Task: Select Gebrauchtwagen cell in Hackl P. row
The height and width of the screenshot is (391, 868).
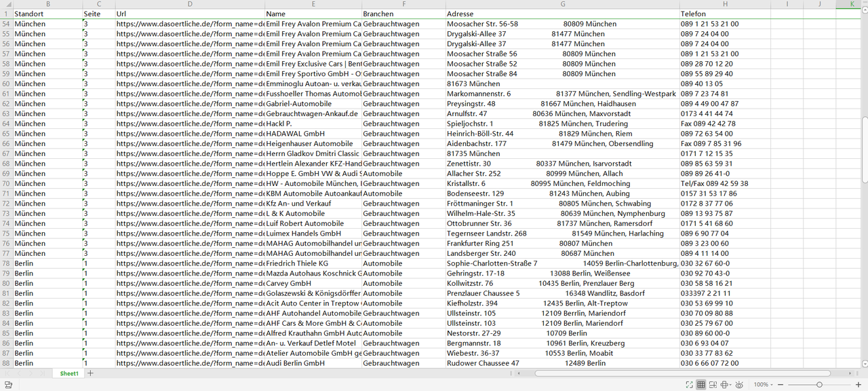Action: tap(403, 124)
